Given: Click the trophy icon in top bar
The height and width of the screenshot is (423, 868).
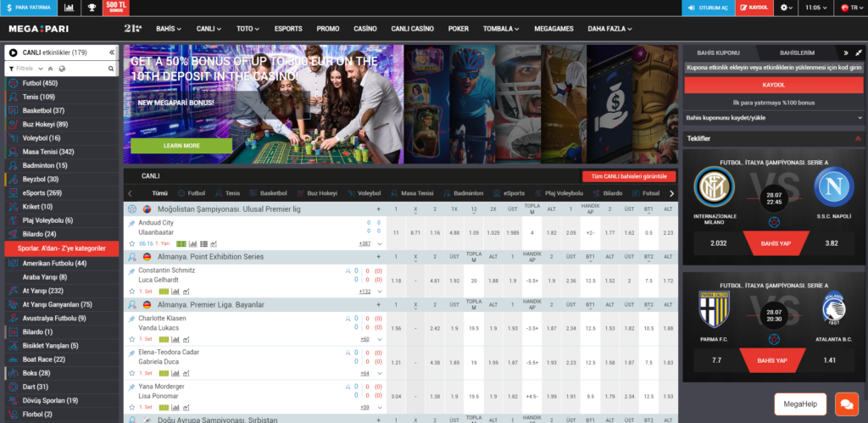Looking at the screenshot, I should [x=92, y=8].
